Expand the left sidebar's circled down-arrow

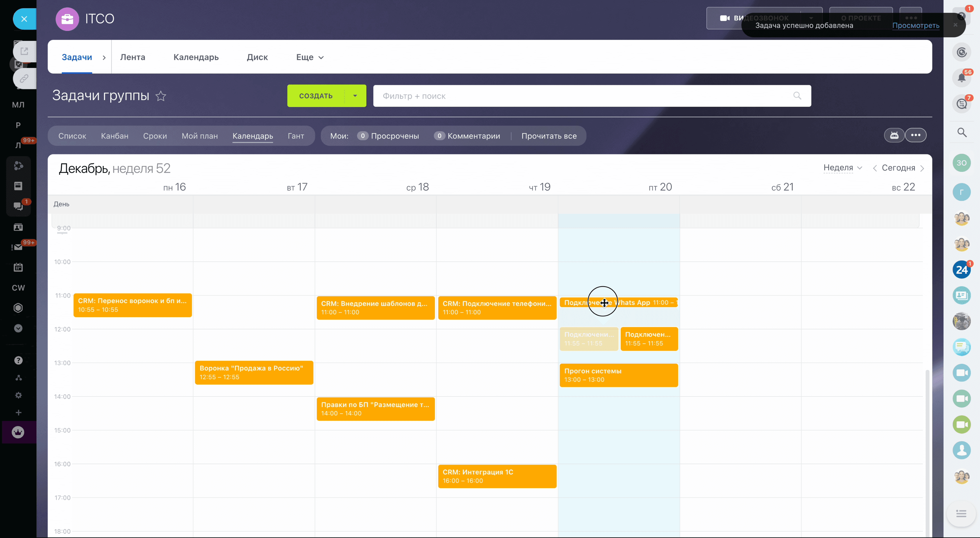[18, 328]
